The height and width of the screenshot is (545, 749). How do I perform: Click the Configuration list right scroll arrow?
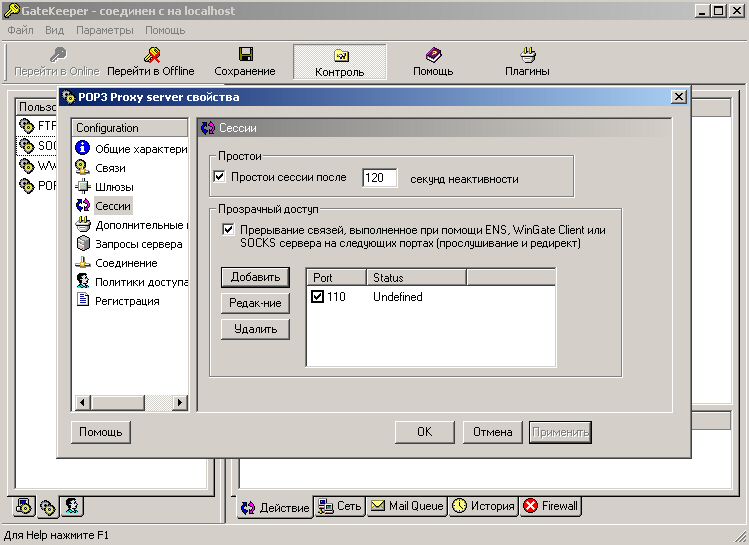coord(179,402)
